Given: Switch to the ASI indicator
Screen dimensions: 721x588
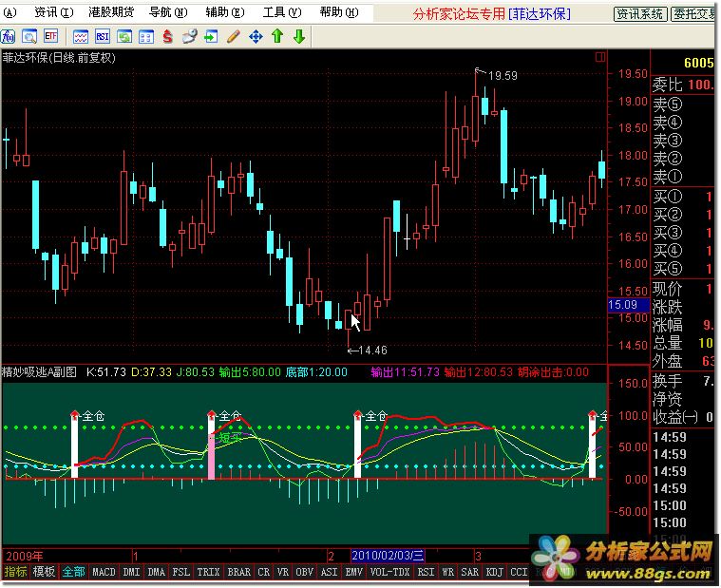Looking at the screenshot, I should (330, 572).
